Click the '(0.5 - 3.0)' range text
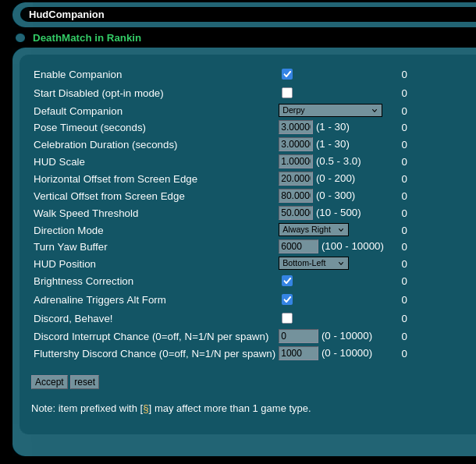The image size is (476, 464). pyautogui.click(x=339, y=161)
